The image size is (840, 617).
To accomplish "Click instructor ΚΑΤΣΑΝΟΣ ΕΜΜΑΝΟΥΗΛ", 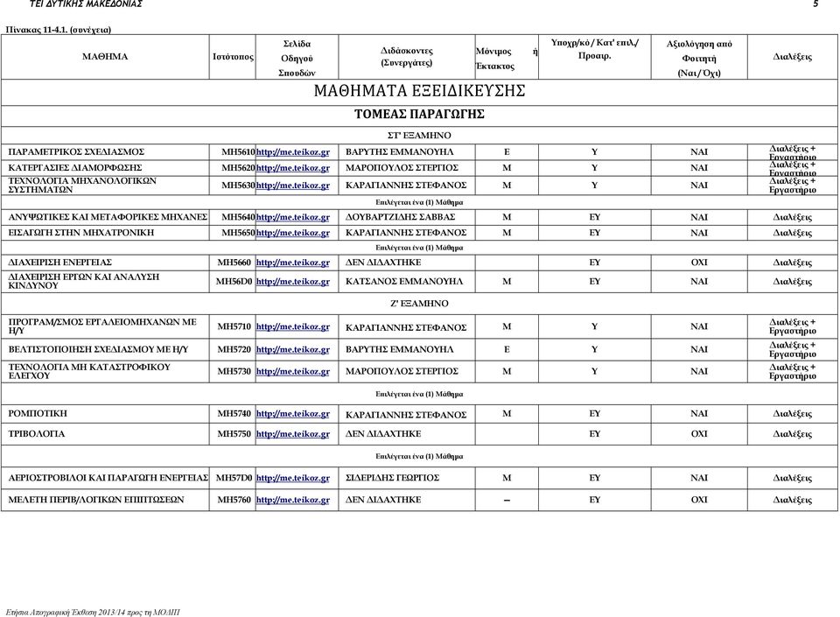I will [404, 282].
